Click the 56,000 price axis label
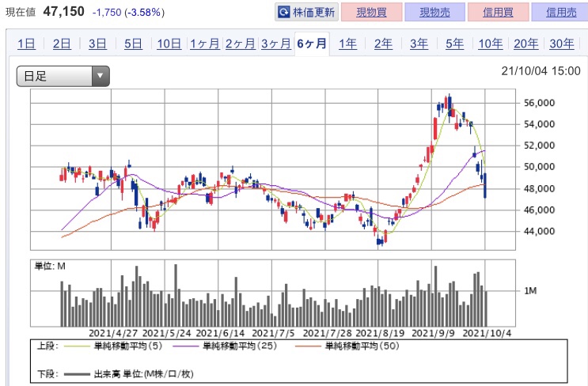This screenshot has width=588, height=386. click(539, 103)
